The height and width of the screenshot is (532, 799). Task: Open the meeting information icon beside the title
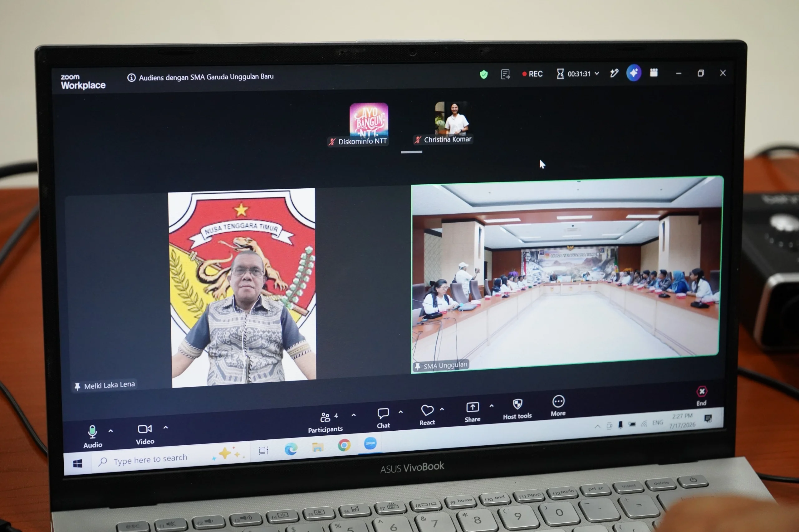(131, 78)
